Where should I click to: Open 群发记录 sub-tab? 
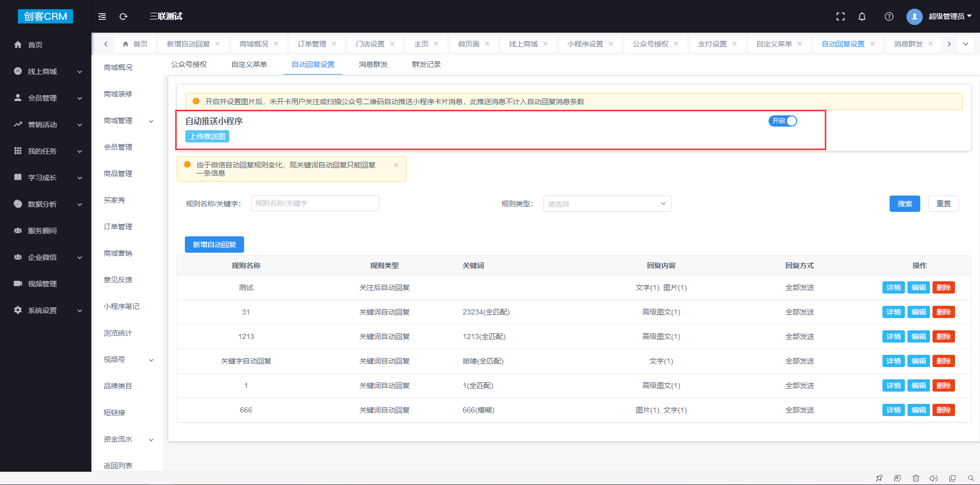click(426, 64)
